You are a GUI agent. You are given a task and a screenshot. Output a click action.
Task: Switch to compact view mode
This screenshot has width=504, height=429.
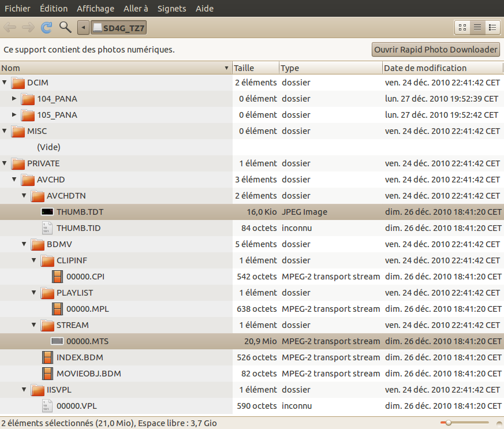[492, 27]
